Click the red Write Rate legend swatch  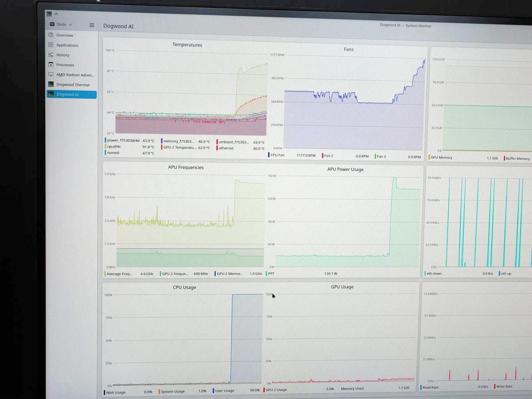494,387
